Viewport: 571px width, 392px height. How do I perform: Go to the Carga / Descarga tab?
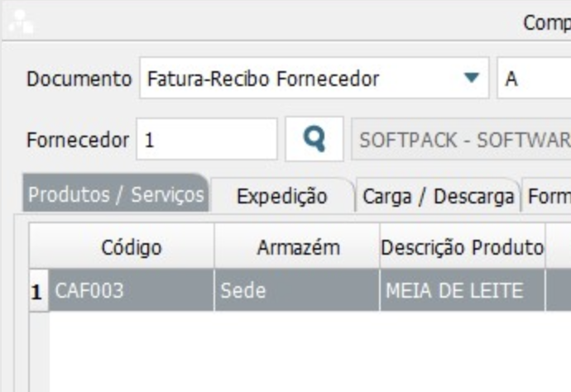438,197
